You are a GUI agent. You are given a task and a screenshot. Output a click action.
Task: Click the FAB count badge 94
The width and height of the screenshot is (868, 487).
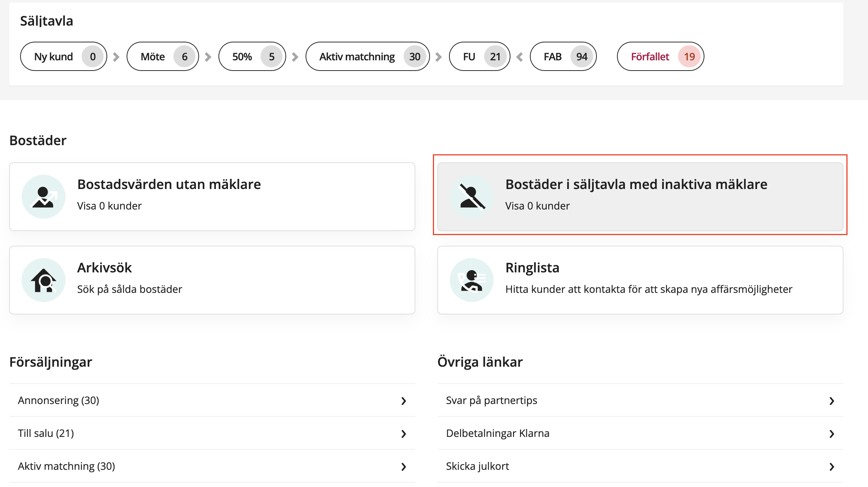(581, 57)
